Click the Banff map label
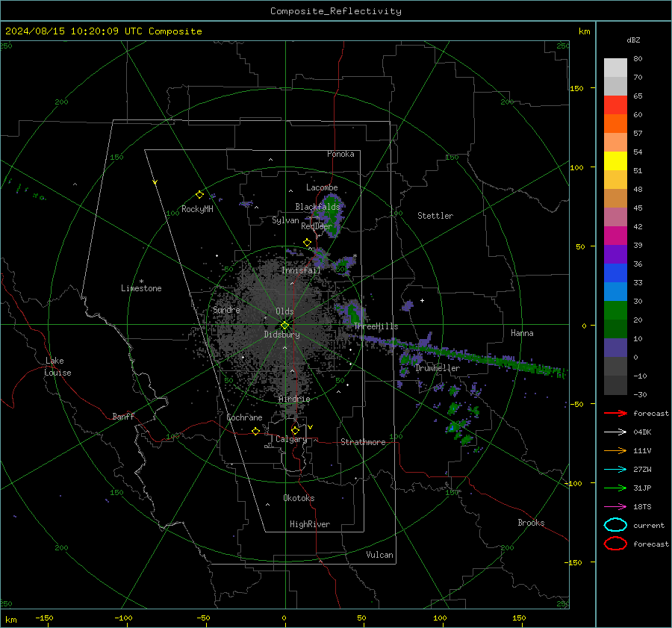Viewport: 672px width, 628px height. tap(123, 416)
